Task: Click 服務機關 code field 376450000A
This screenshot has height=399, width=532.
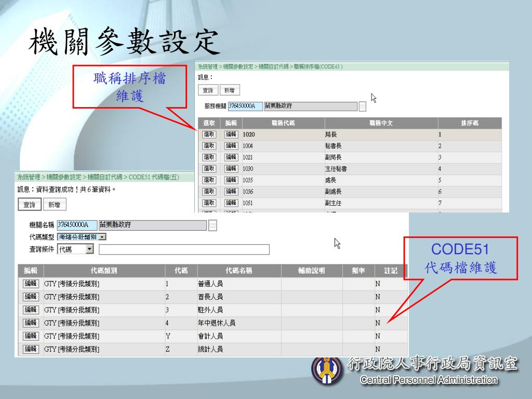Action: coord(245,106)
